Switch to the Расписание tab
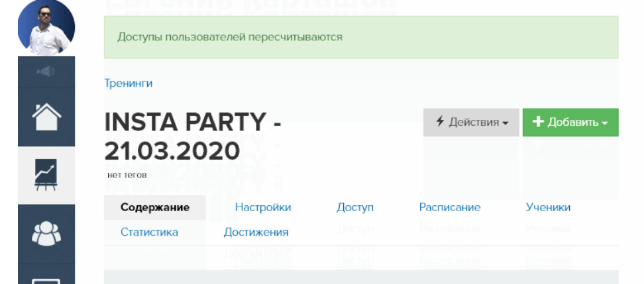The width and height of the screenshot is (644, 284). pos(450,208)
